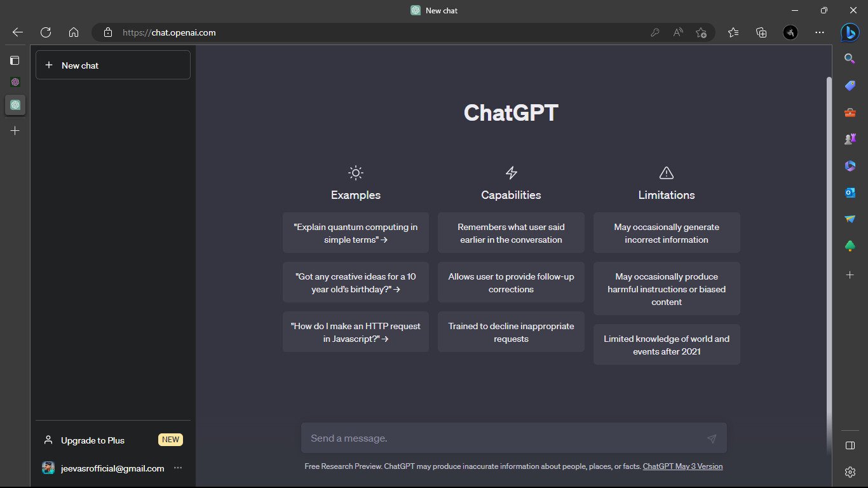The width and height of the screenshot is (868, 488).
Task: Click the ChatGPT main title
Action: (511, 113)
